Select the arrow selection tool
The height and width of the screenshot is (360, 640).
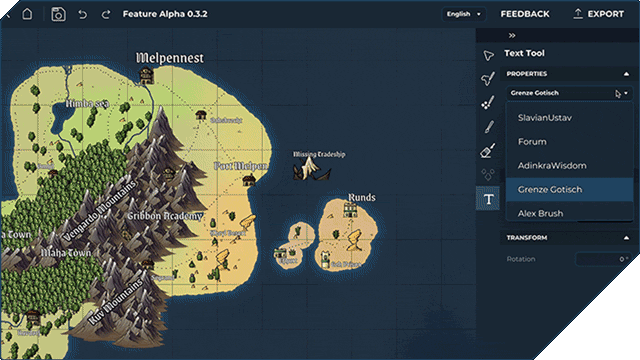[488, 55]
